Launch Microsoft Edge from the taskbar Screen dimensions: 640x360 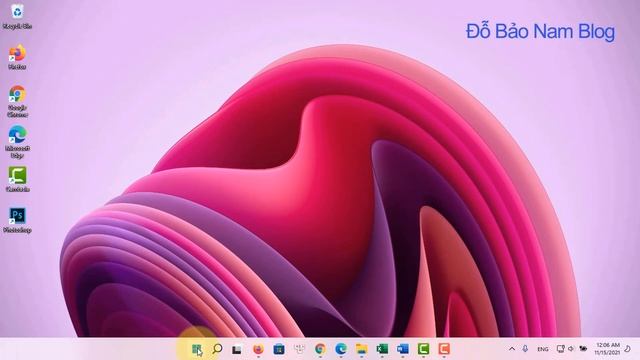pyautogui.click(x=340, y=349)
